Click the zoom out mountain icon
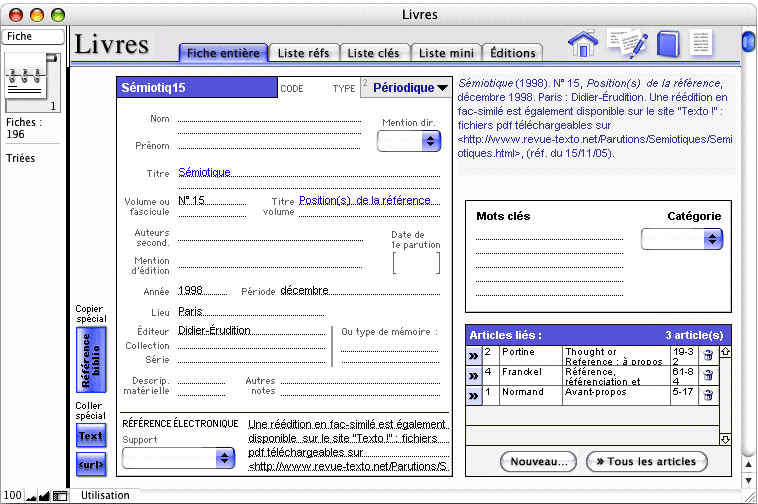This screenshot has width=758, height=504. (31, 496)
